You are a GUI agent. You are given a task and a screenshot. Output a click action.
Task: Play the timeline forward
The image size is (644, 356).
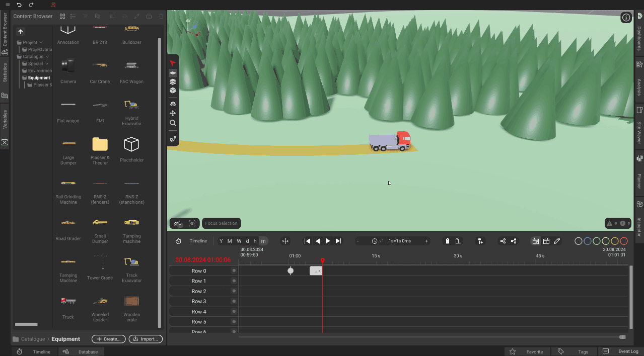tap(328, 241)
